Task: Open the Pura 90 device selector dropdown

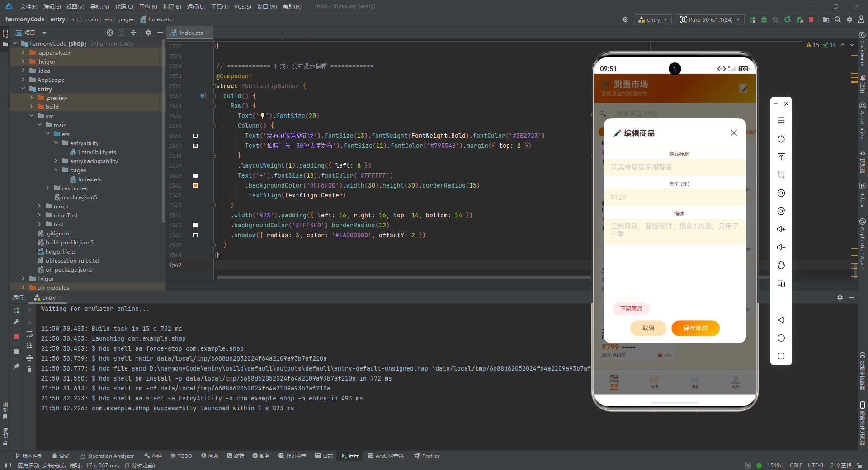Action: (710, 20)
